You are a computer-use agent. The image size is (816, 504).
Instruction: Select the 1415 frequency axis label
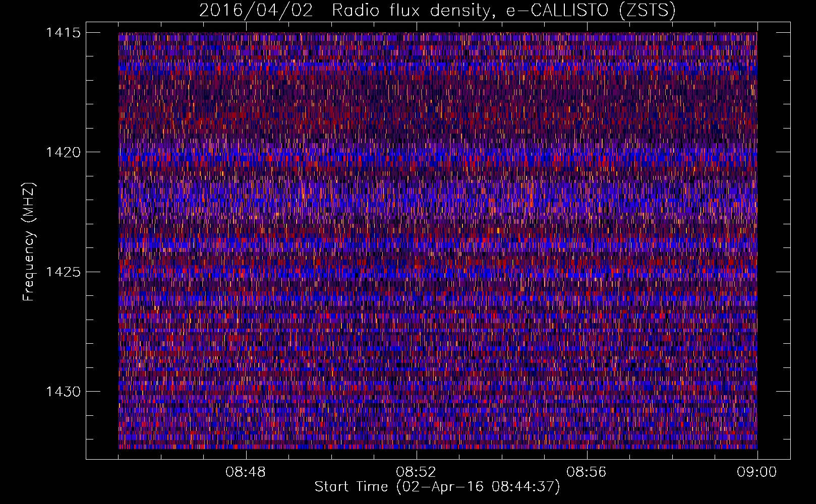(x=63, y=33)
